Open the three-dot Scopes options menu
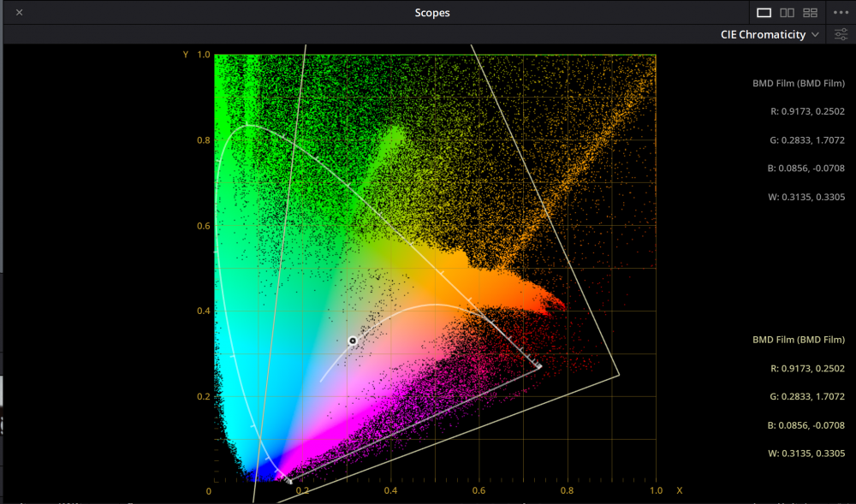The width and height of the screenshot is (856, 504). [x=840, y=13]
